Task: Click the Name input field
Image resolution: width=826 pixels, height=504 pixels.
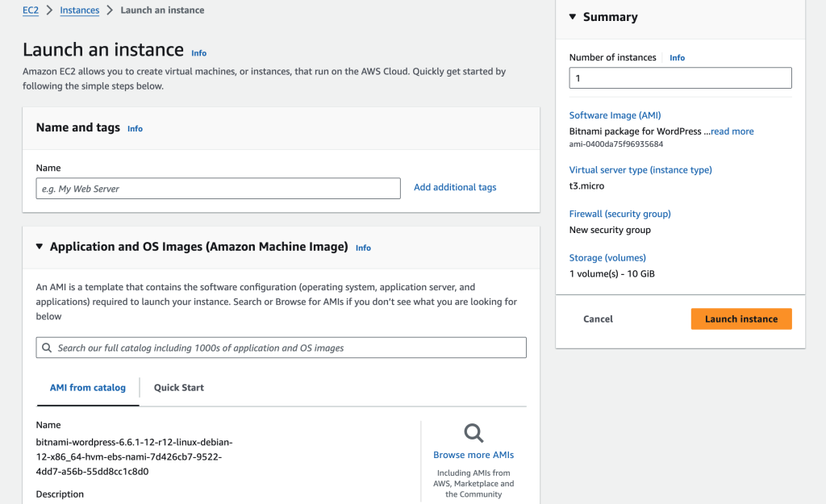Action: [x=218, y=187]
